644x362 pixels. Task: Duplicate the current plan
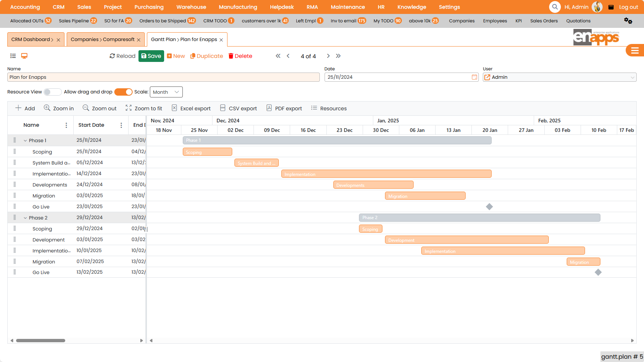[x=206, y=56]
